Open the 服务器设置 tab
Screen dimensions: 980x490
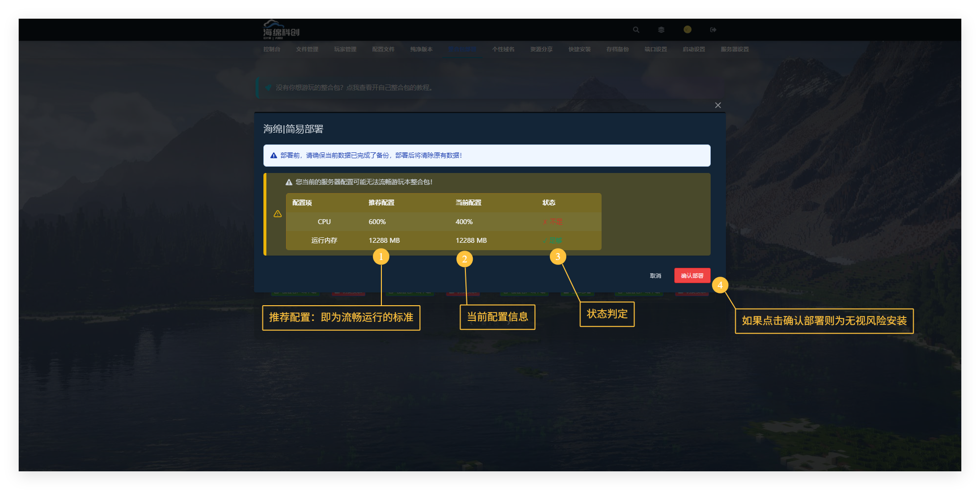pos(734,49)
